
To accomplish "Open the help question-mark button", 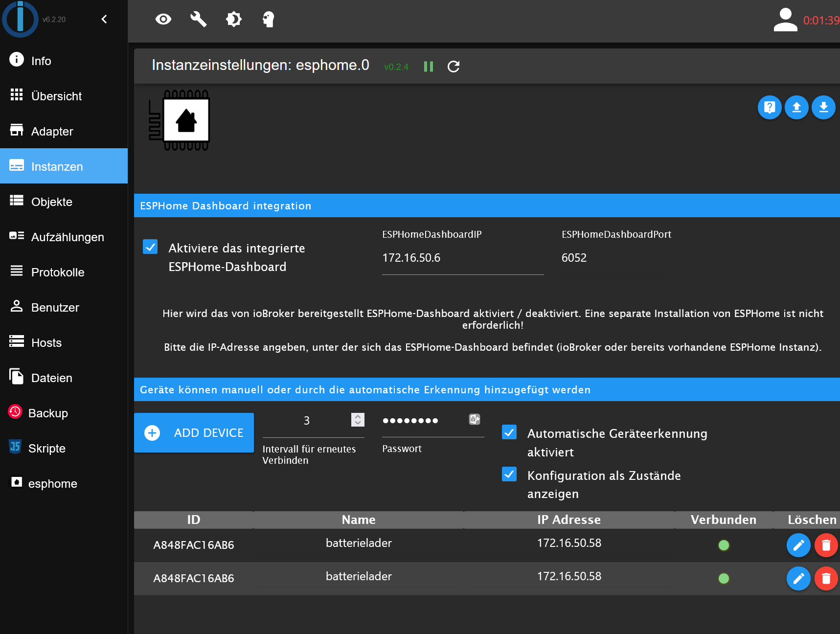I will [x=770, y=107].
